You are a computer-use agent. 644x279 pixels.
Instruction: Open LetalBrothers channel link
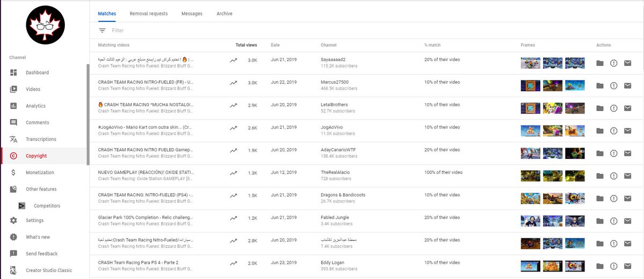pyautogui.click(x=334, y=105)
